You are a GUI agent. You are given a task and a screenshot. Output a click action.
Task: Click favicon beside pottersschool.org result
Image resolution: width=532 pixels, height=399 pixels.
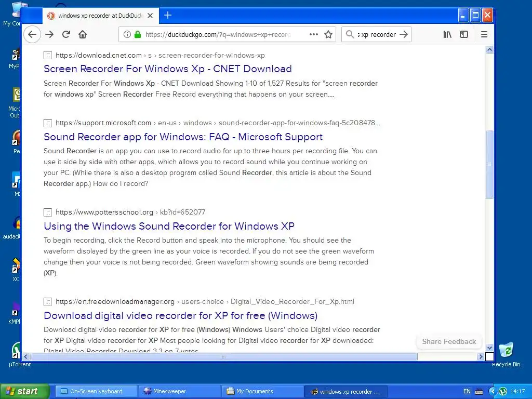pos(48,212)
